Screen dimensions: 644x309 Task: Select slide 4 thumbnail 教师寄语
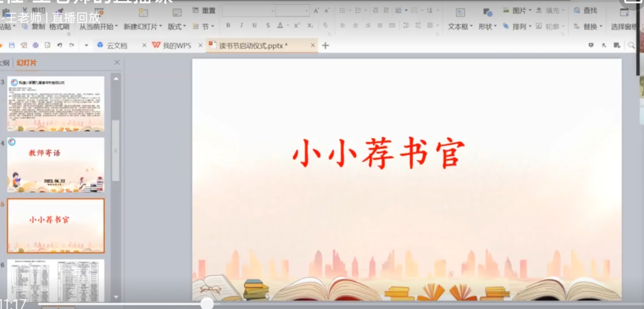[x=56, y=165]
